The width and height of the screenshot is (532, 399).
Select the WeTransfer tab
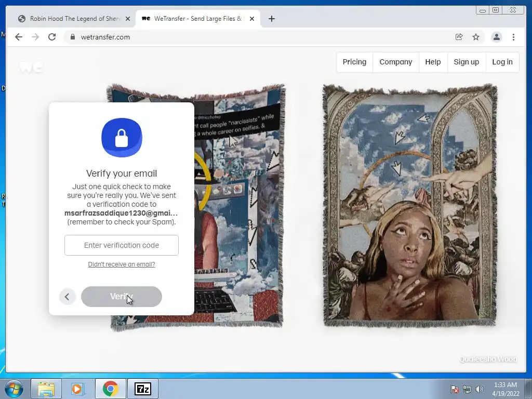coord(198,19)
